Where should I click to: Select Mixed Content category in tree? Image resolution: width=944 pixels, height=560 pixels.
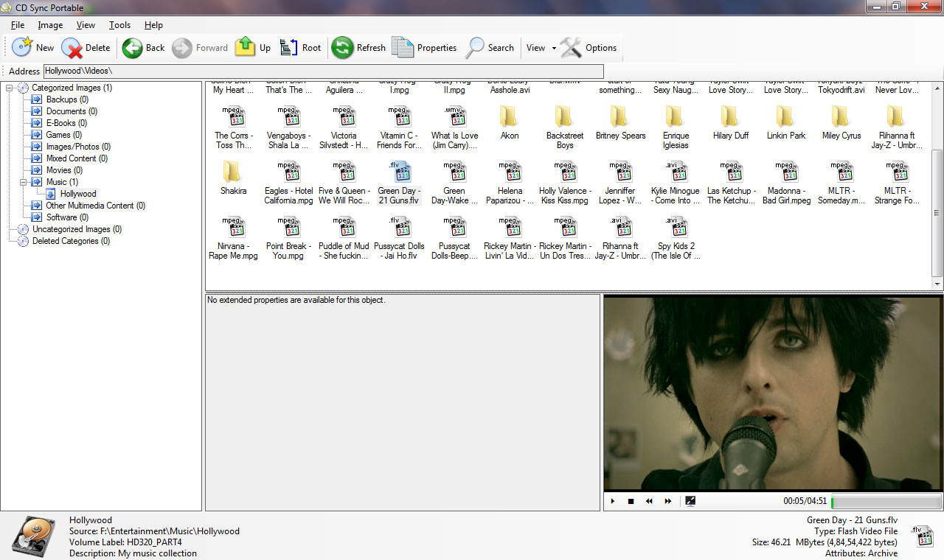tap(77, 158)
